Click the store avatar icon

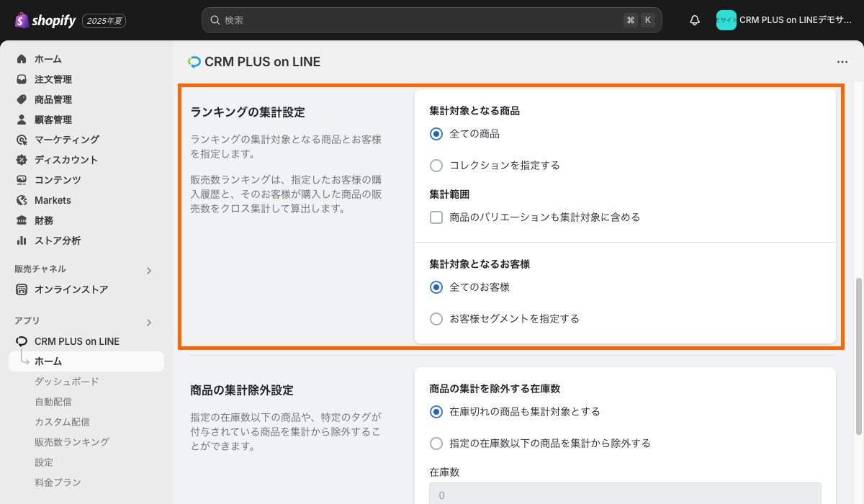tap(726, 20)
